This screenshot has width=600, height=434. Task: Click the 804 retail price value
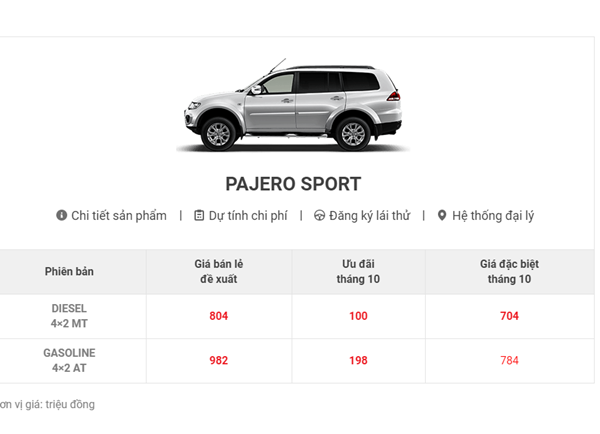219,316
